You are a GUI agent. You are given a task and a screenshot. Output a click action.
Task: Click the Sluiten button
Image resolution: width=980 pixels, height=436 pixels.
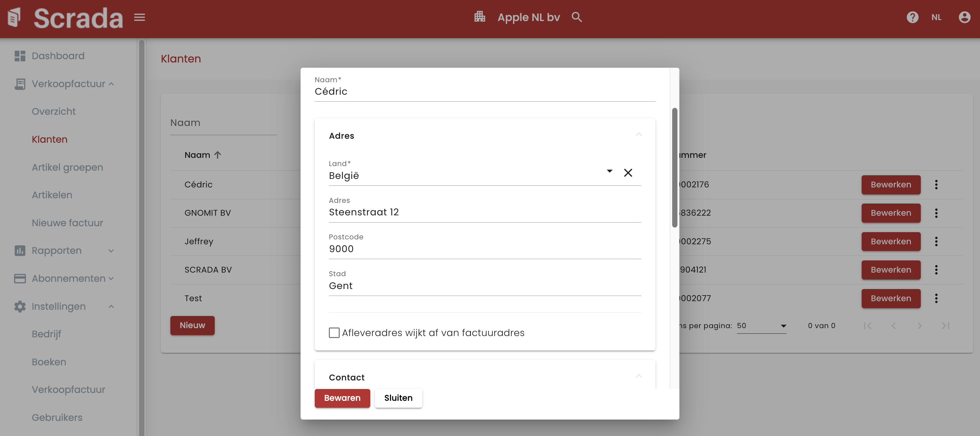tap(398, 398)
